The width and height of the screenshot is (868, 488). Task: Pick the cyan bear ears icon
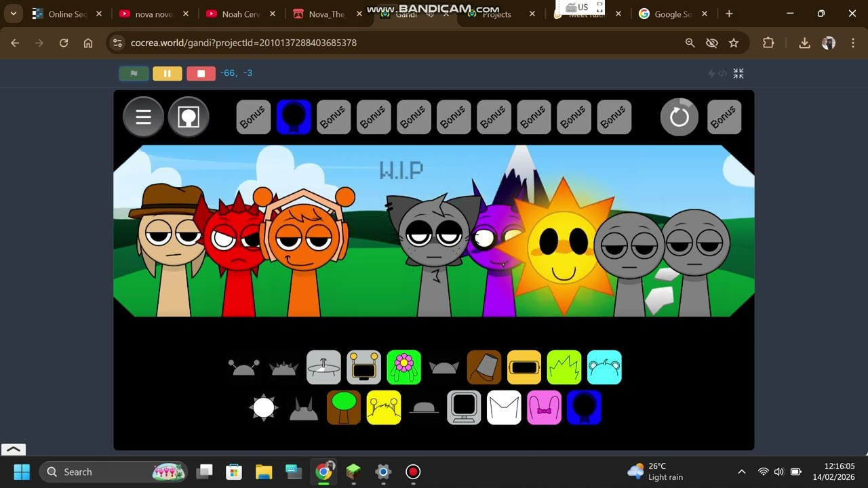click(604, 367)
